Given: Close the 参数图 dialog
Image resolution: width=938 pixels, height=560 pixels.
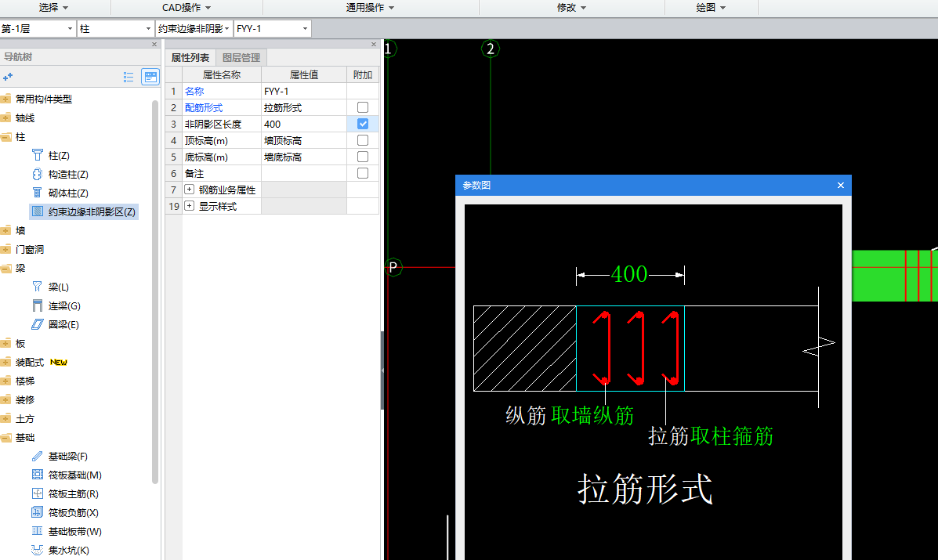Looking at the screenshot, I should (x=841, y=186).
